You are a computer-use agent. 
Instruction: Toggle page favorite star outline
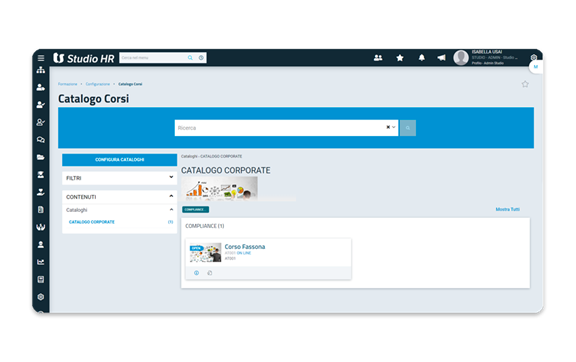(525, 84)
